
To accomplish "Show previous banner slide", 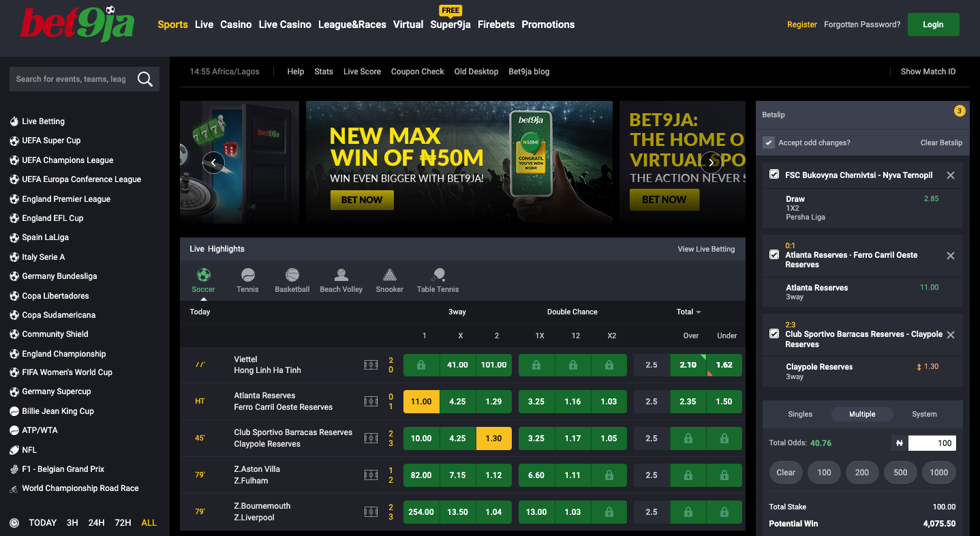I will pos(213,162).
